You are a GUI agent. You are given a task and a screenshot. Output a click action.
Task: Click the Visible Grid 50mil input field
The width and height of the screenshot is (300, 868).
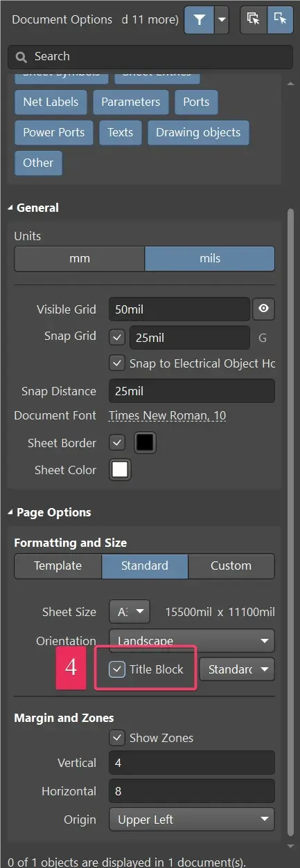[x=179, y=309]
